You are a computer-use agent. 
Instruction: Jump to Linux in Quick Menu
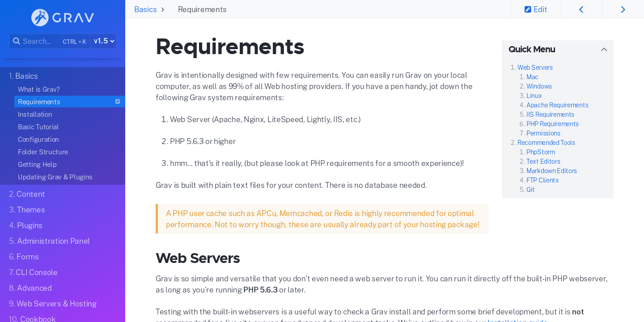pos(534,96)
